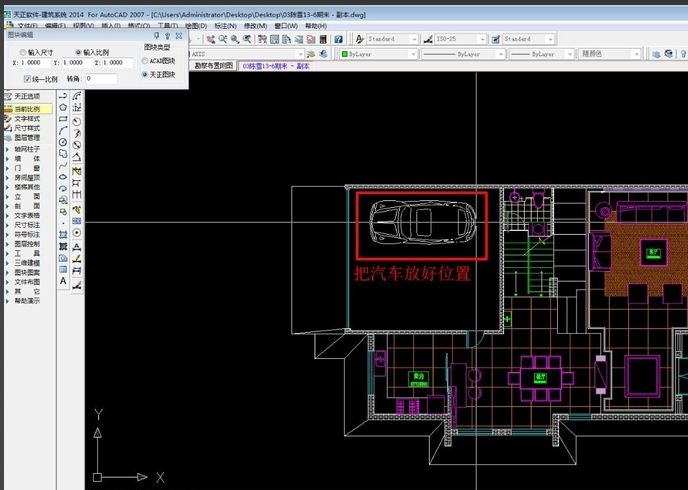Viewport: 688px width, 490px height.
Task: Open text style Standard dropdown
Action: pos(392,39)
